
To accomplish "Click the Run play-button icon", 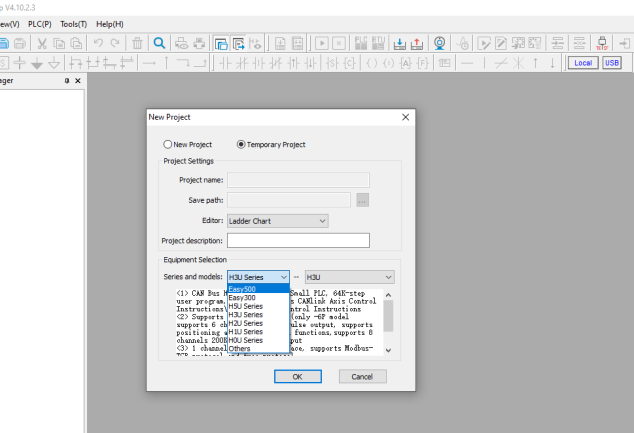I will 322,43.
